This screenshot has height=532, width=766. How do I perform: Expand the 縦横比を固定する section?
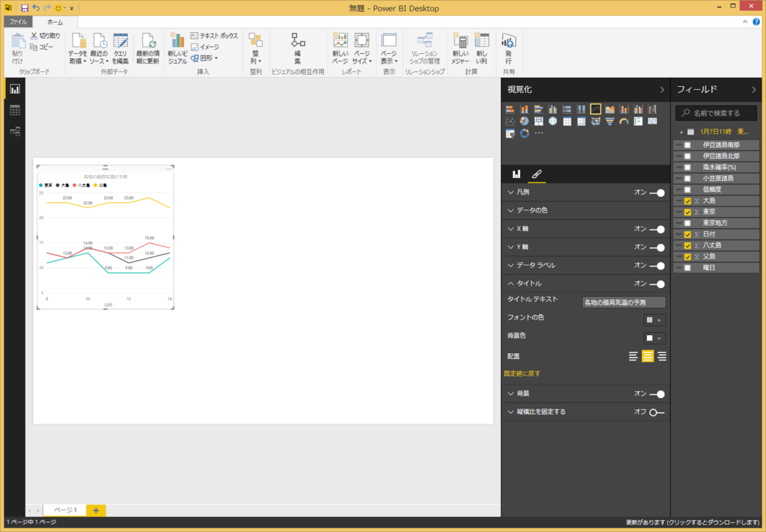coord(510,412)
